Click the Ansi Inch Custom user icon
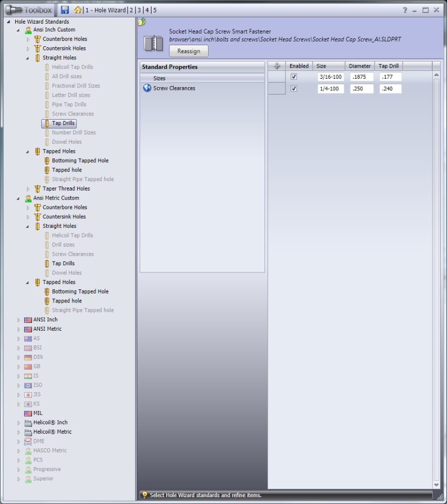Image resolution: width=447 pixels, height=504 pixels. click(28, 30)
